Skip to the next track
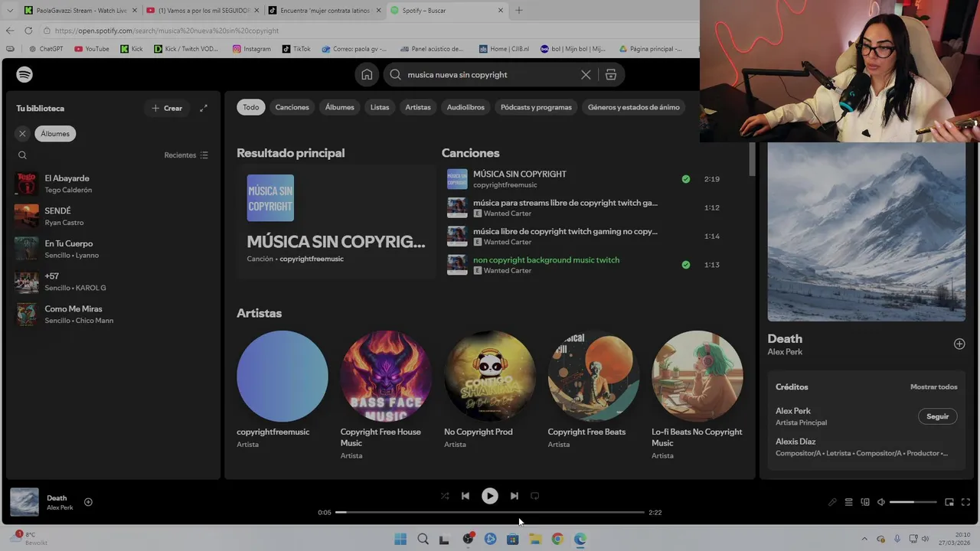The height and width of the screenshot is (551, 980). [514, 496]
